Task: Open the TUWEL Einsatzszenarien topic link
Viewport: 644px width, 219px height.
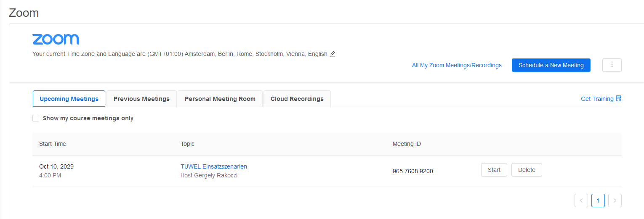Action: point(214,166)
